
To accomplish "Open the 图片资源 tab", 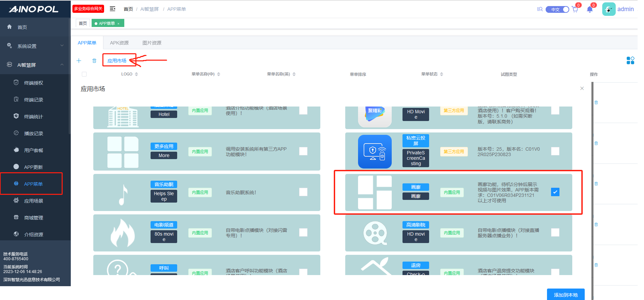I will coord(152,43).
